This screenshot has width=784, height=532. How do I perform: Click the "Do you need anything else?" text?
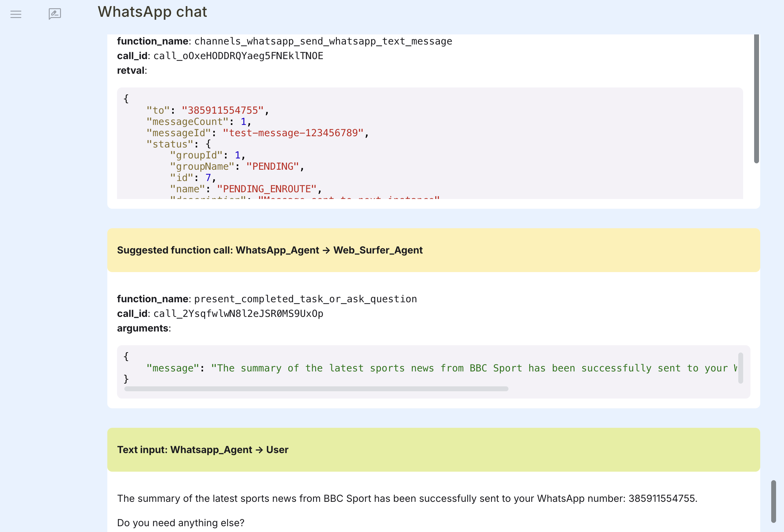click(180, 523)
